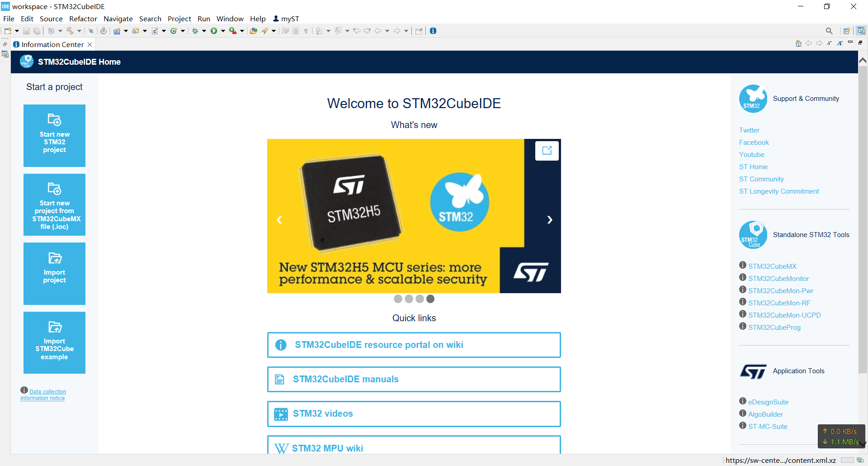Open the myST menu

pyautogui.click(x=286, y=19)
